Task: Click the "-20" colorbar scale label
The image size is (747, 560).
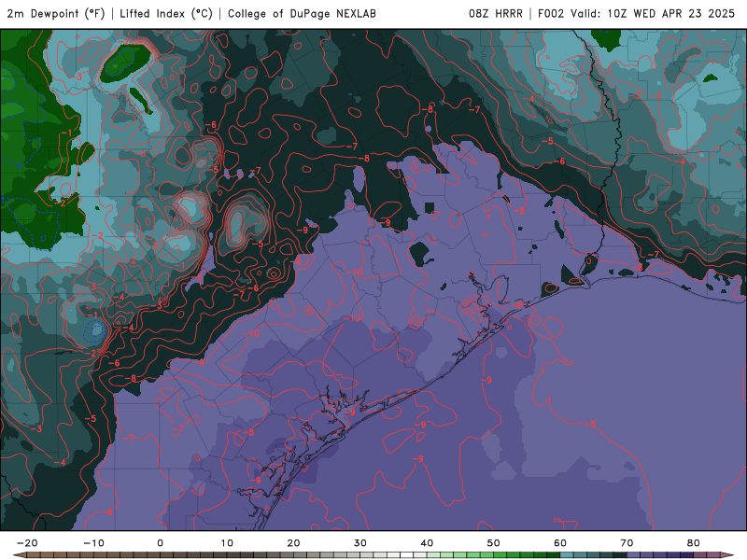Action: click(x=27, y=543)
